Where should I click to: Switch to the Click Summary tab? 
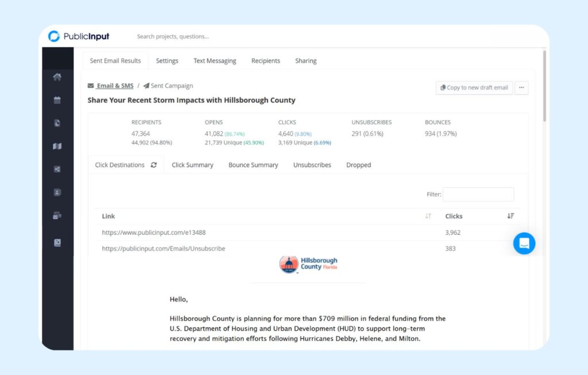192,165
